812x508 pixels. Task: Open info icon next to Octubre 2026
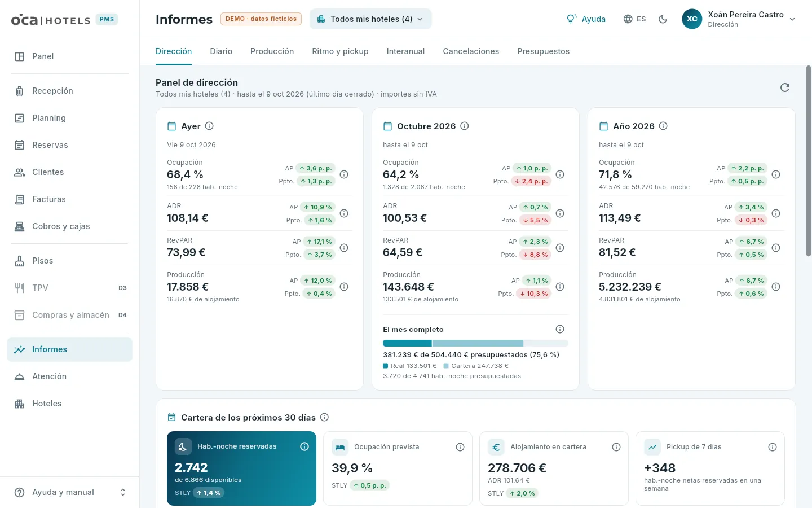pos(465,126)
